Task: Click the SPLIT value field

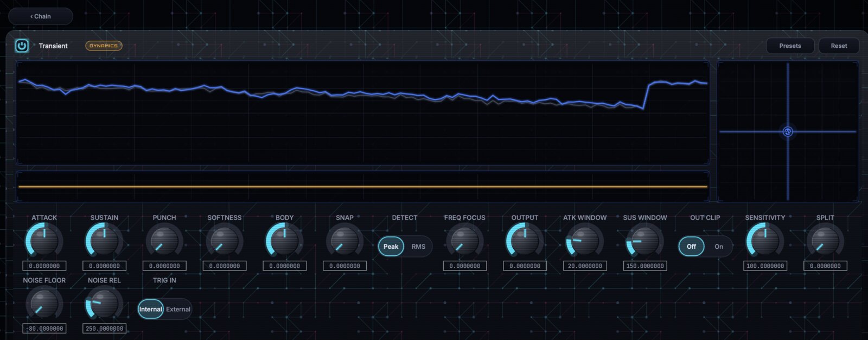Action: [825, 266]
